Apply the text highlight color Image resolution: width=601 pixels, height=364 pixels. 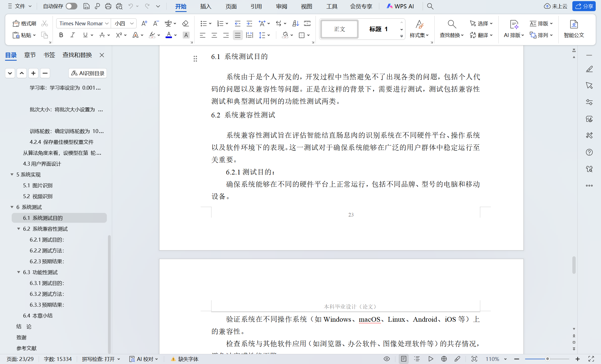(x=152, y=35)
